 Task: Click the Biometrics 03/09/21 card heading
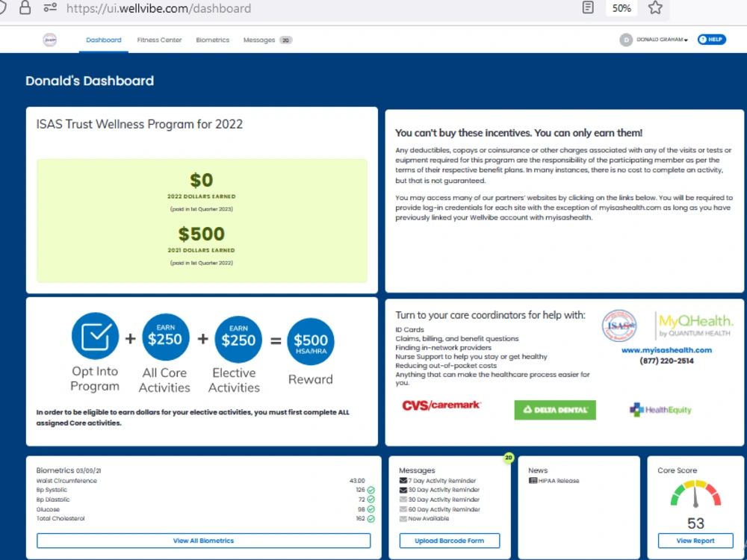(x=69, y=470)
